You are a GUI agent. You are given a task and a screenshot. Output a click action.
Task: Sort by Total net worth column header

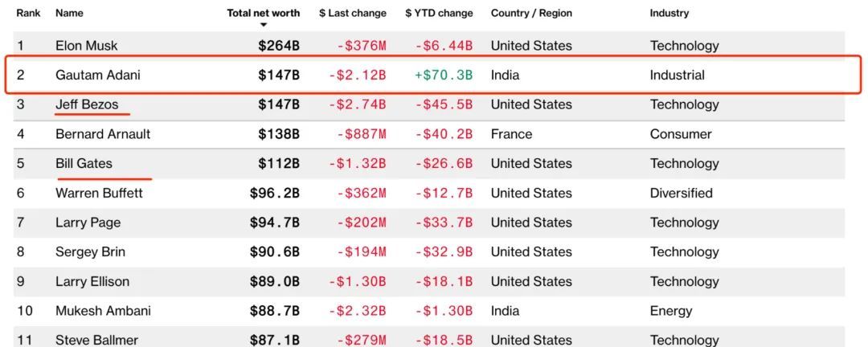[x=263, y=13]
